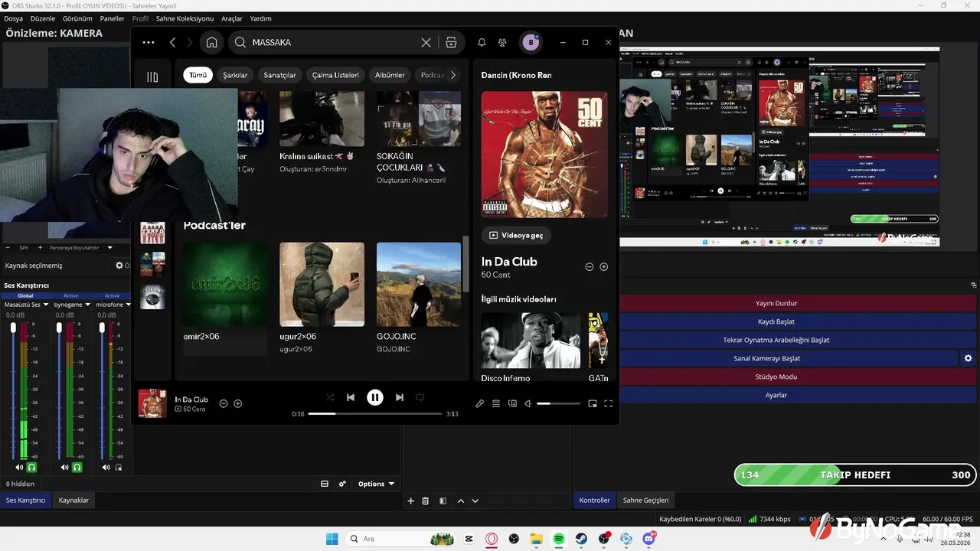The width and height of the screenshot is (980, 551).
Task: Open the Spotify play queue icon
Action: (496, 403)
